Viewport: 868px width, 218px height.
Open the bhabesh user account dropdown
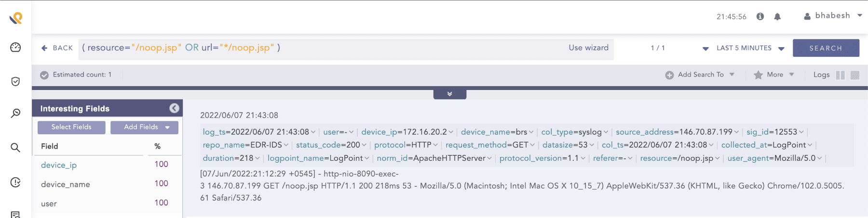[x=833, y=16]
